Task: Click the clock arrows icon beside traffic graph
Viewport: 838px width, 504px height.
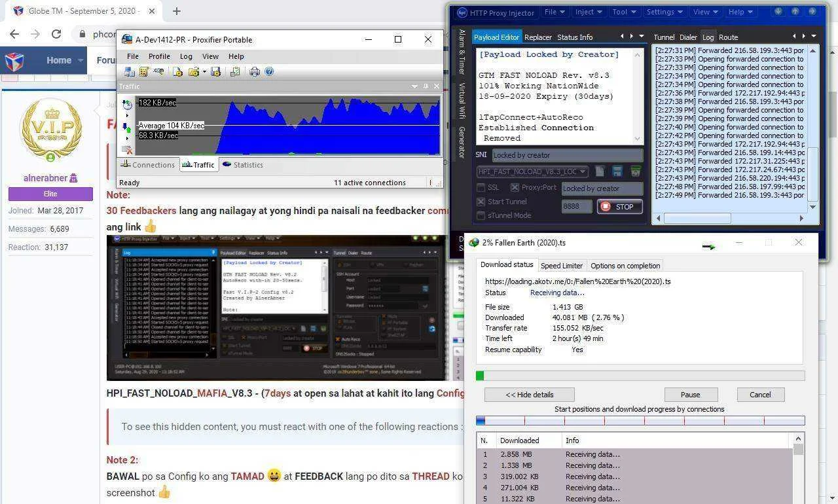Action: coord(127,105)
